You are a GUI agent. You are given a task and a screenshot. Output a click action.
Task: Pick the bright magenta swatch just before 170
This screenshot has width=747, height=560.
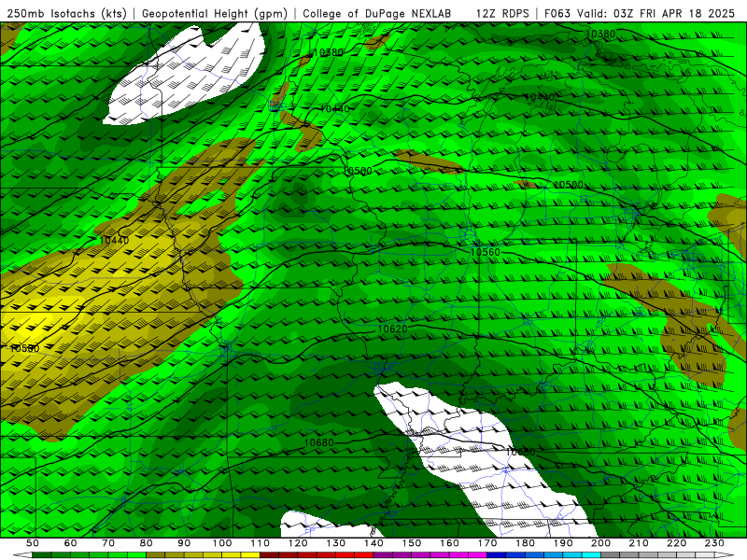[478, 555]
